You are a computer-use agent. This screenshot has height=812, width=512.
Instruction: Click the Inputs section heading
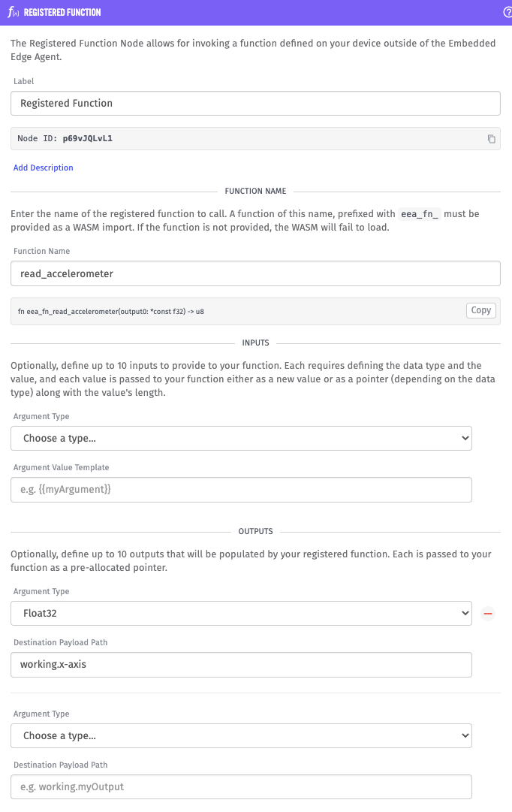pos(256,343)
